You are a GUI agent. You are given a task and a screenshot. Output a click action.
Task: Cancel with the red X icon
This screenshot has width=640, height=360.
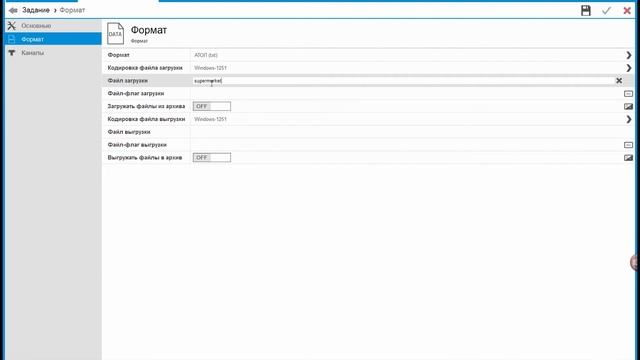tap(627, 11)
